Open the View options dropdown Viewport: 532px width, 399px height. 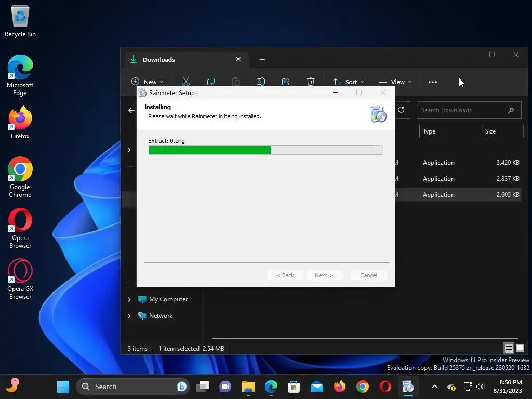pyautogui.click(x=395, y=82)
